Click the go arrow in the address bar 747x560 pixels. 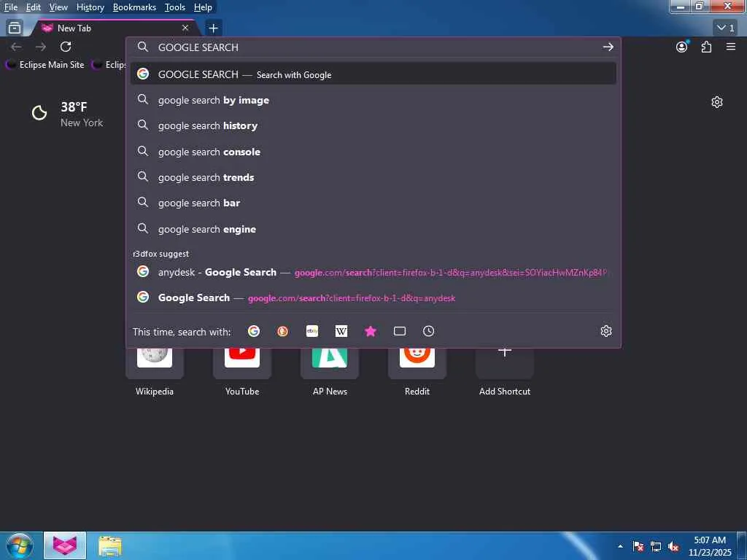click(608, 47)
